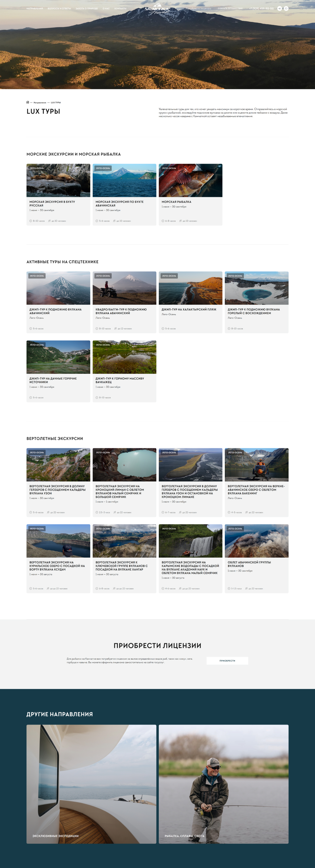This screenshot has width=315, height=868.
Task: Click the Собрать путешествие link
Action: coord(230,8)
